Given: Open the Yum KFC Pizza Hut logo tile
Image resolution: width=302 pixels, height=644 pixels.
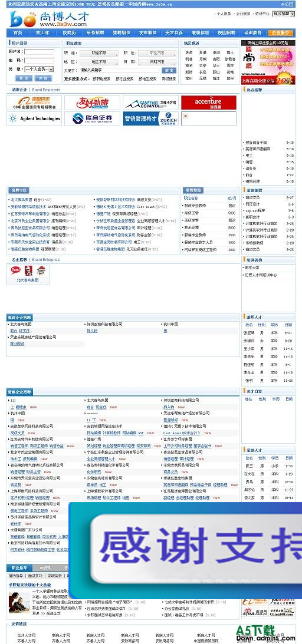Looking at the screenshot, I should 28,270.
